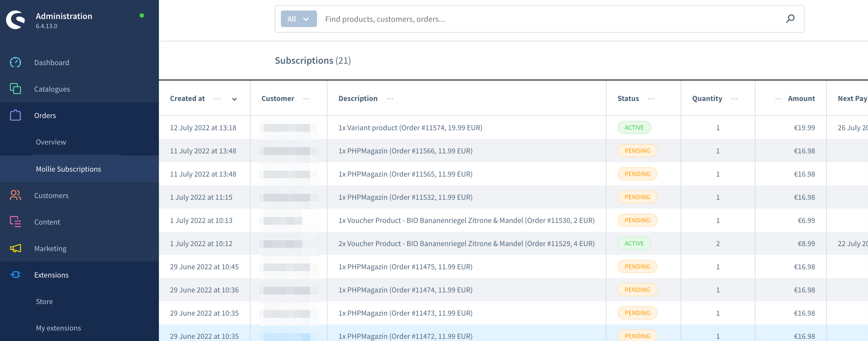
Task: Go to Orders Overview submenu
Action: pos(51,142)
